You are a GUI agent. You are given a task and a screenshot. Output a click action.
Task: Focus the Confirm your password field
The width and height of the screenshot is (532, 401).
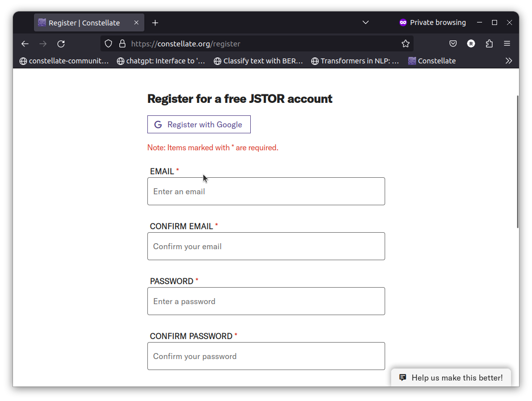[x=266, y=356]
